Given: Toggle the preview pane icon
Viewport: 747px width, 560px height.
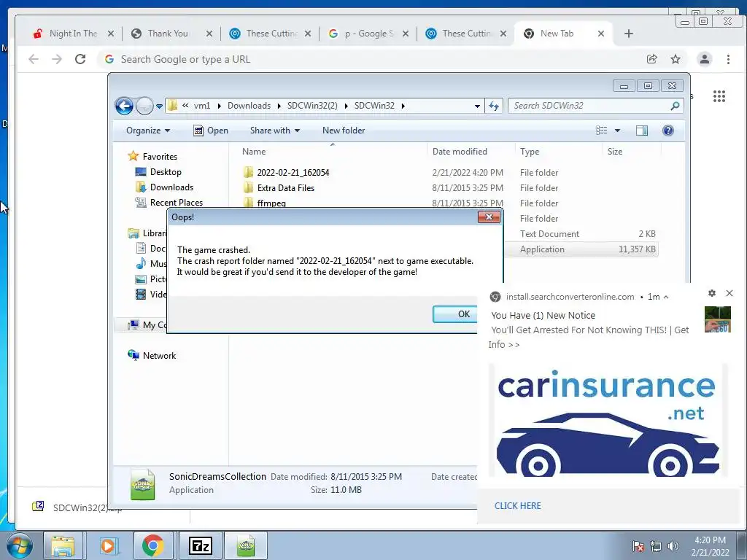Looking at the screenshot, I should 642,131.
